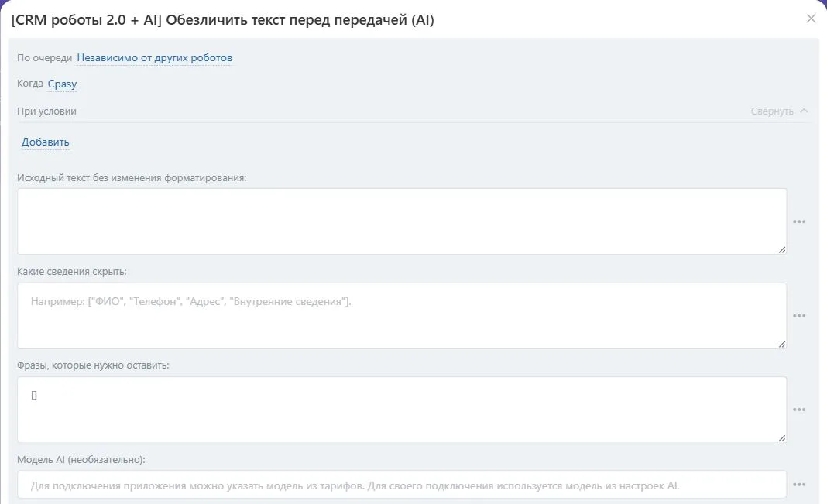Click the 'При условии' label
This screenshot has height=504, width=827.
click(46, 111)
